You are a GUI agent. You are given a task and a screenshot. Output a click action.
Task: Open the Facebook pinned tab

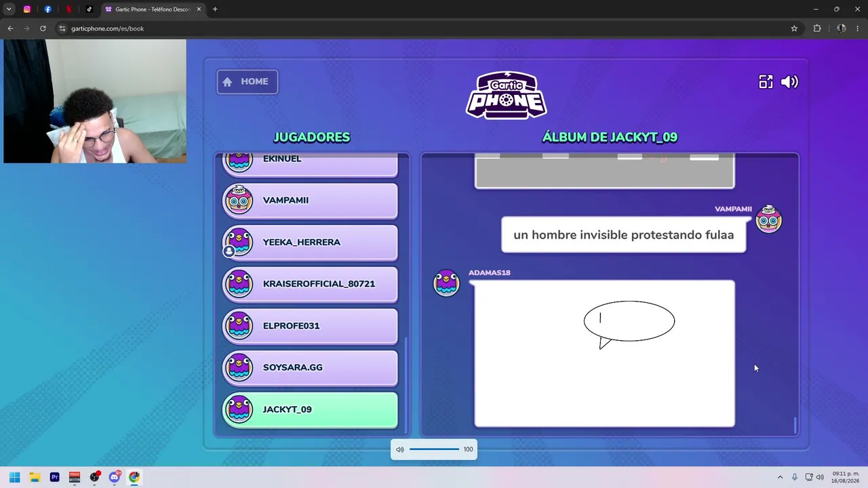point(47,9)
